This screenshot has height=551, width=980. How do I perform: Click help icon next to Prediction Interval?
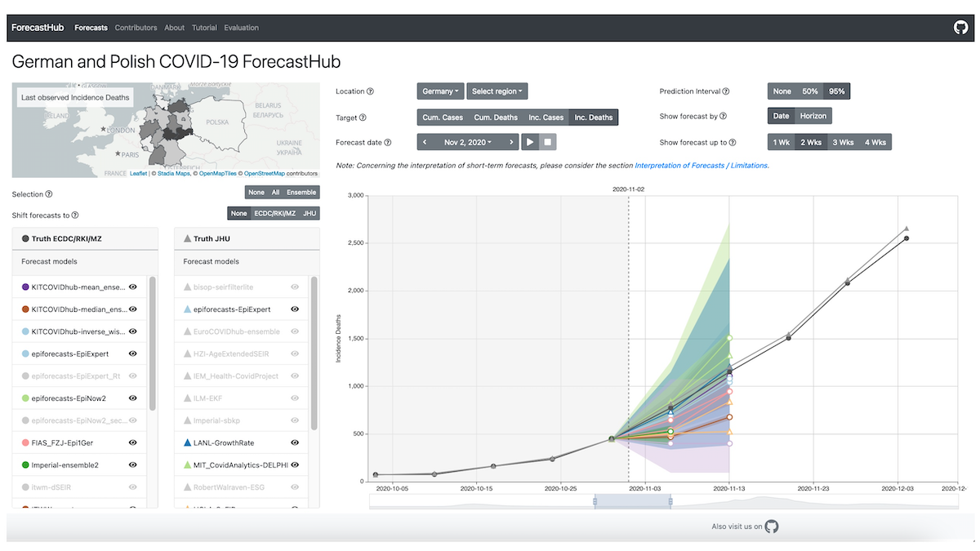[726, 92]
